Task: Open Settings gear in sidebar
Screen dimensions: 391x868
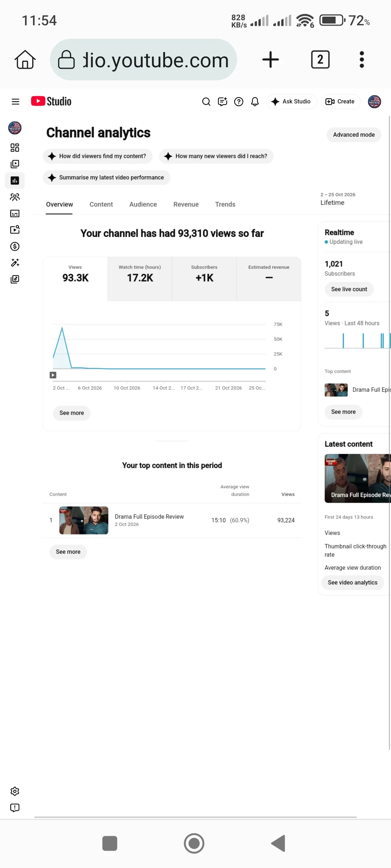Action: coord(15,791)
